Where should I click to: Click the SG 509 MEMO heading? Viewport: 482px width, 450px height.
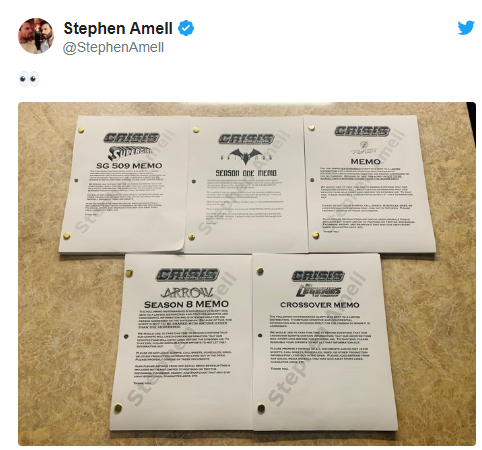click(x=129, y=166)
